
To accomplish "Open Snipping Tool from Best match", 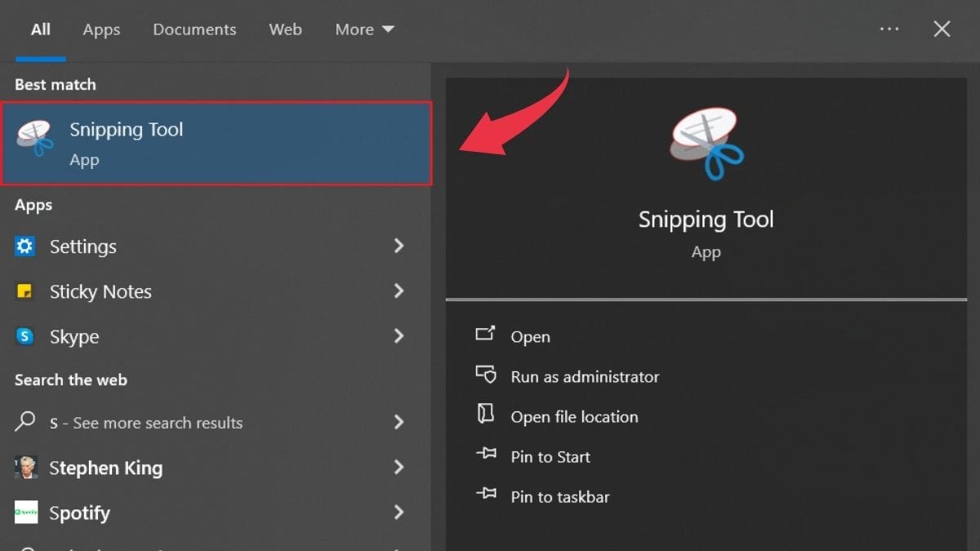I will [x=216, y=144].
